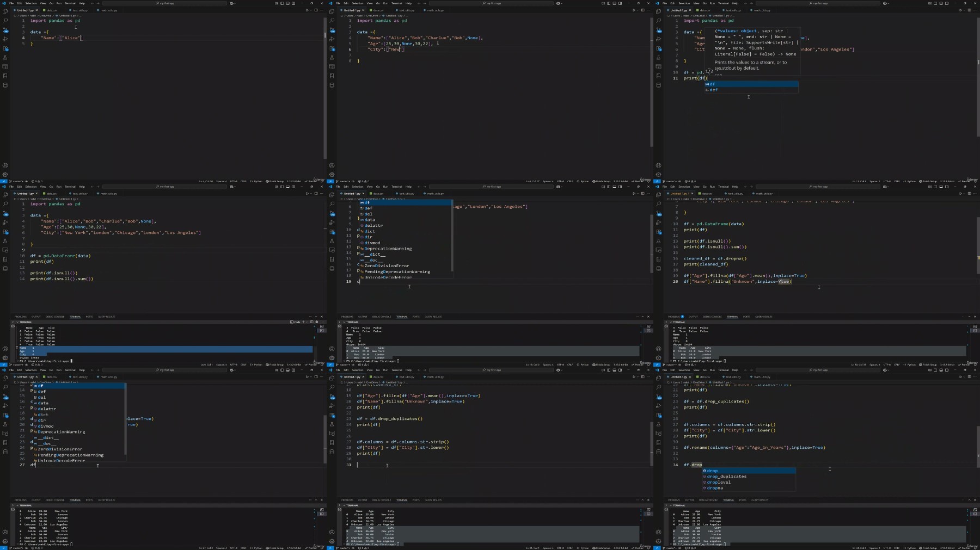Open Manage gear in the bottom-left window
The width and height of the screenshot is (980, 550).
[5, 541]
